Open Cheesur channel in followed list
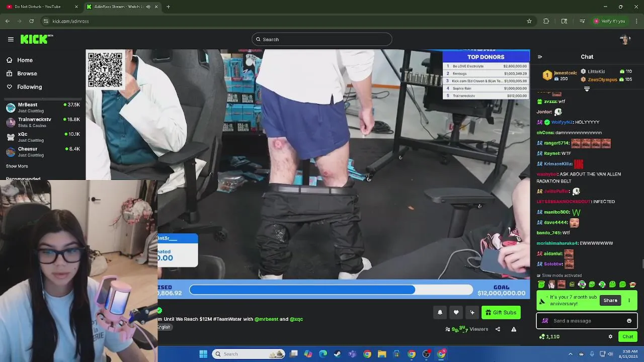Image resolution: width=644 pixels, height=362 pixels. tap(43, 151)
